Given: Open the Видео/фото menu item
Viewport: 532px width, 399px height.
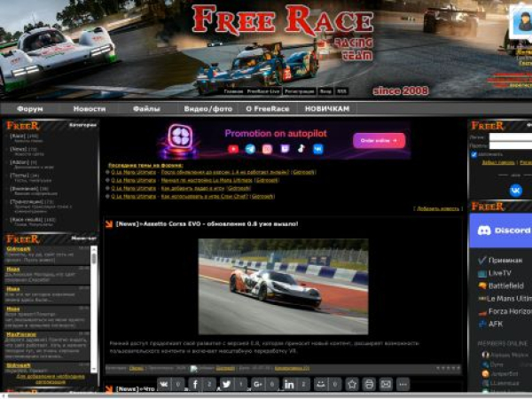Looking at the screenshot, I should (208, 109).
